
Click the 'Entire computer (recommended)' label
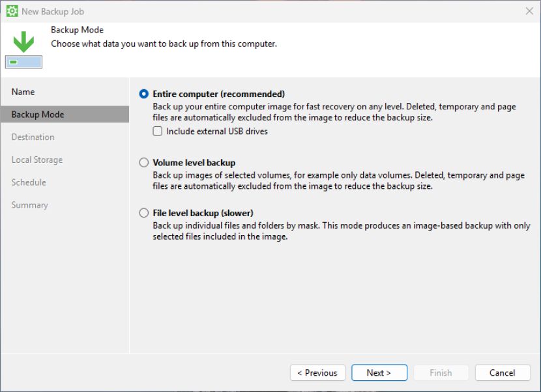[219, 94]
